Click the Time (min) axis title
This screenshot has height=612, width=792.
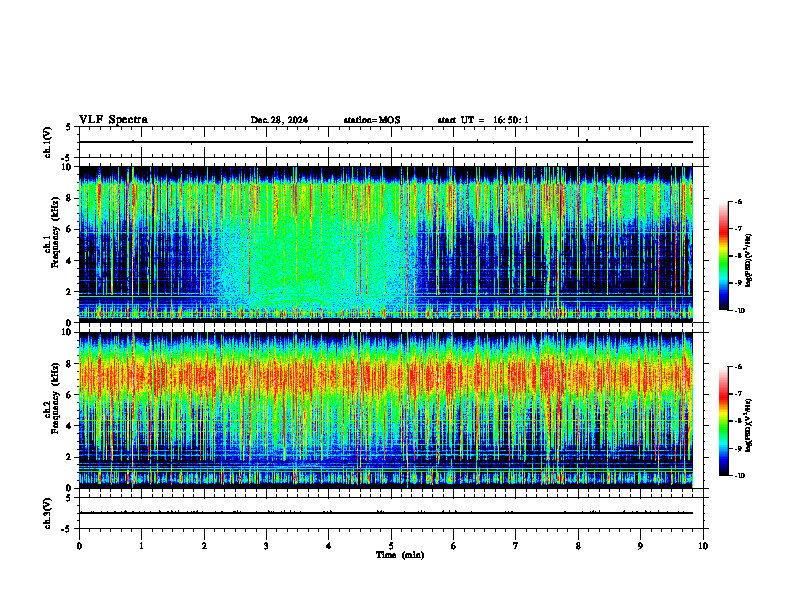pos(400,555)
